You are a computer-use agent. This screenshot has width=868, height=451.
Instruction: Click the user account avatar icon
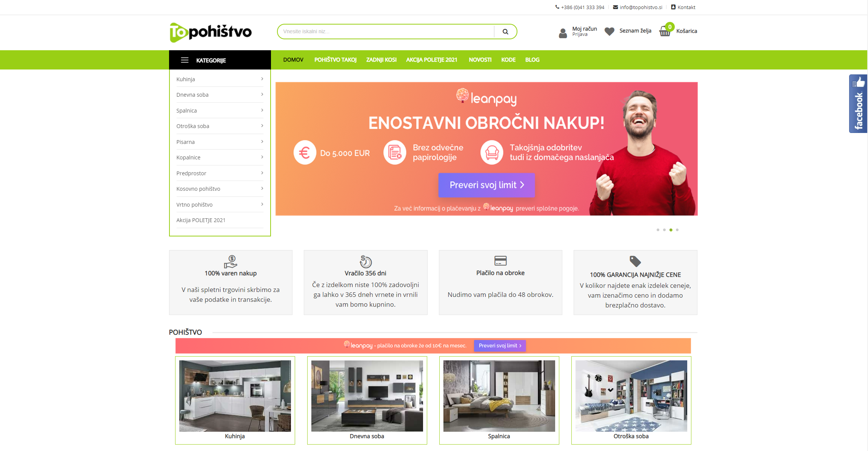pos(563,33)
